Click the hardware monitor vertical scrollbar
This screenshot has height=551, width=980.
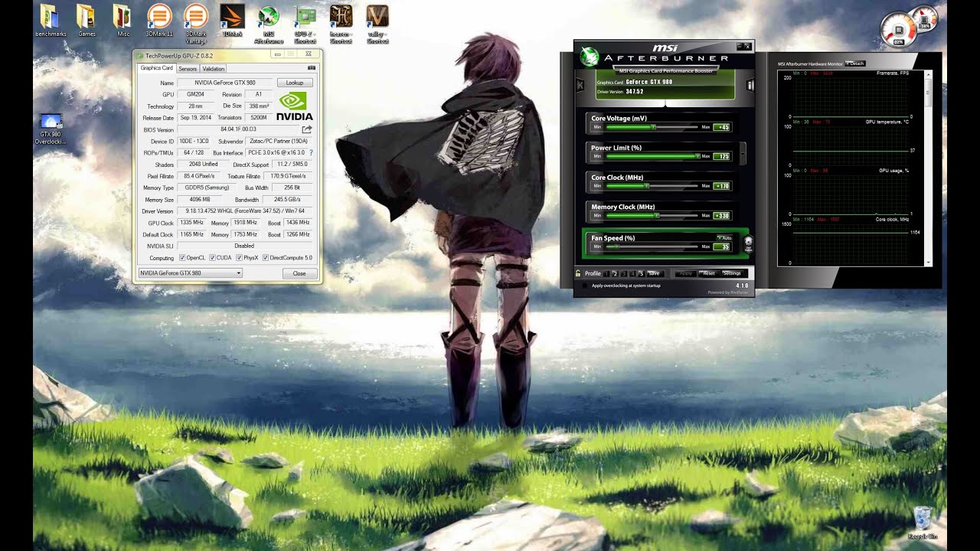pyautogui.click(x=929, y=168)
